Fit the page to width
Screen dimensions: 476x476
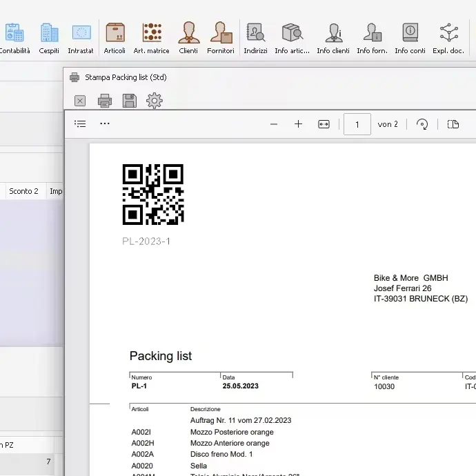(324, 124)
